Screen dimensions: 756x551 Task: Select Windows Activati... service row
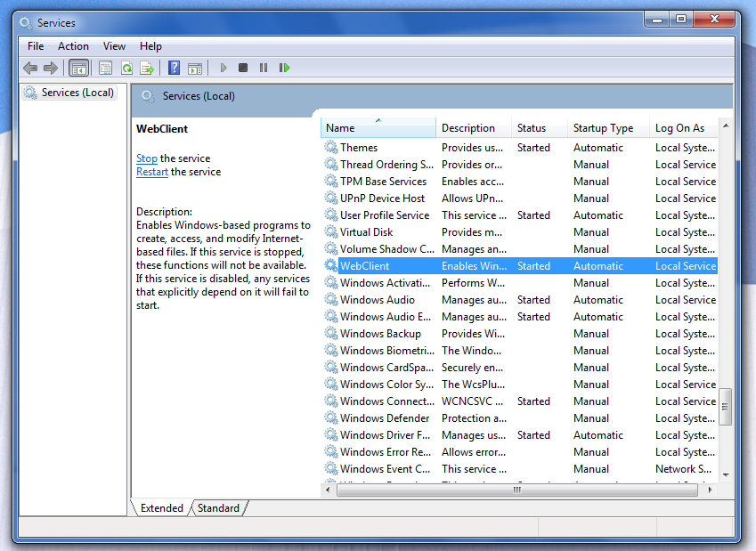520,282
